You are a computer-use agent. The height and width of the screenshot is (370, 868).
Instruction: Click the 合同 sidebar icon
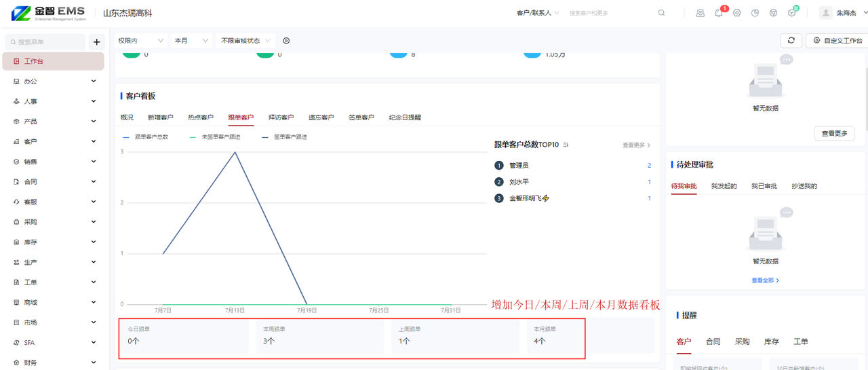coord(16,182)
